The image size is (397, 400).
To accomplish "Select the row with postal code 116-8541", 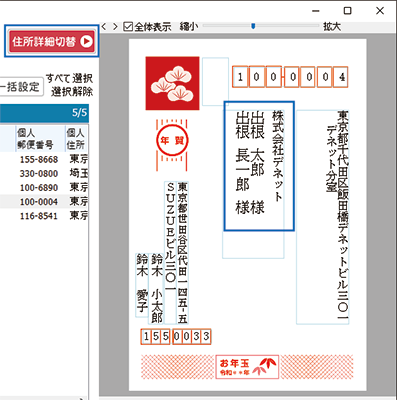I will 44,216.
